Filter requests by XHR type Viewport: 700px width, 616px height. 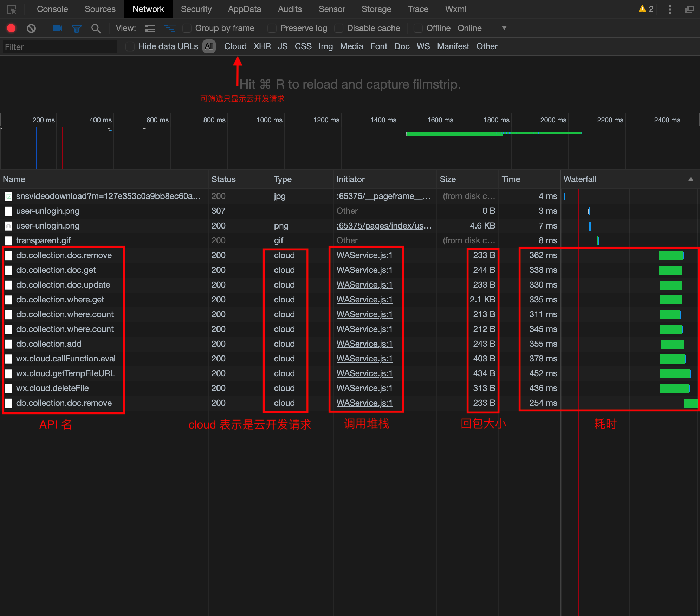[x=262, y=46]
